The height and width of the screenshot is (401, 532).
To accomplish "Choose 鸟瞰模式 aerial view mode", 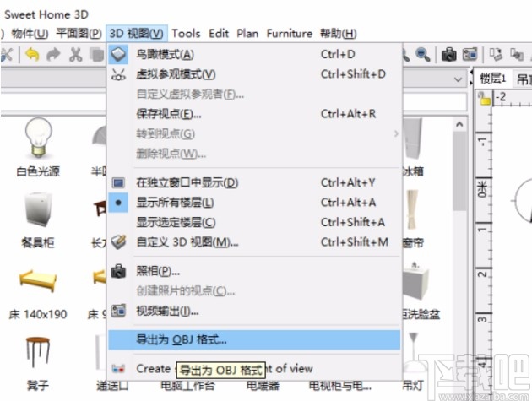I will click(254, 54).
